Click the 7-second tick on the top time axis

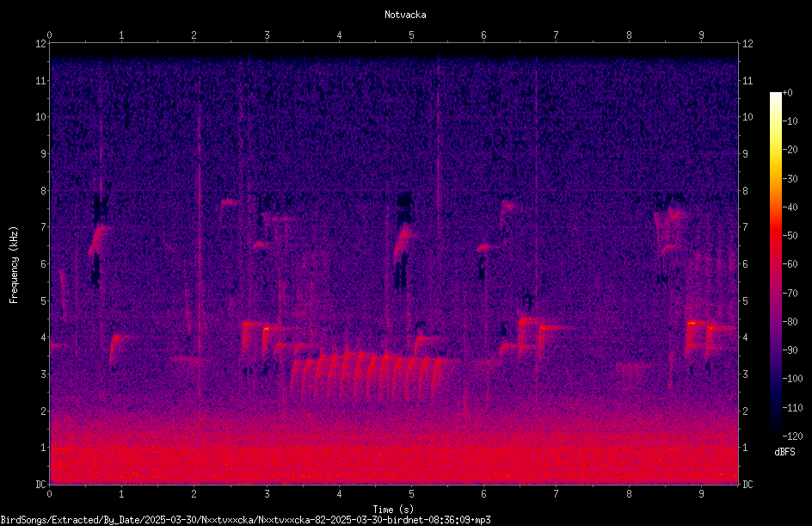(557, 34)
